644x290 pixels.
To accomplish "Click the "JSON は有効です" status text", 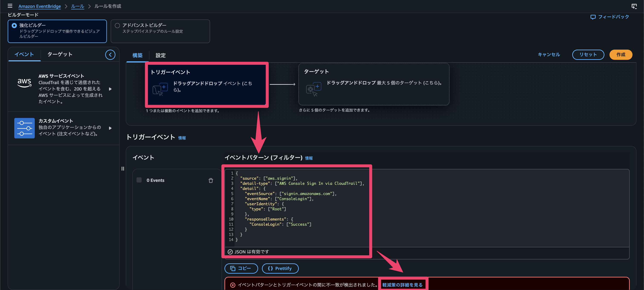I will [x=252, y=252].
